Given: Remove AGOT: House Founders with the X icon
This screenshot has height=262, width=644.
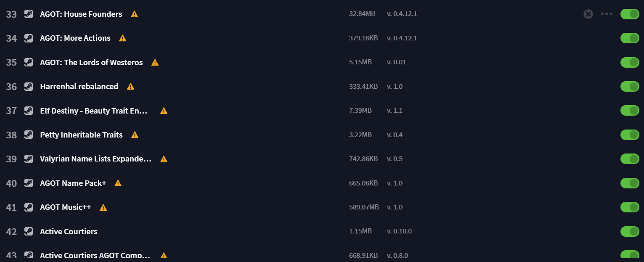Looking at the screenshot, I should pyautogui.click(x=588, y=14).
